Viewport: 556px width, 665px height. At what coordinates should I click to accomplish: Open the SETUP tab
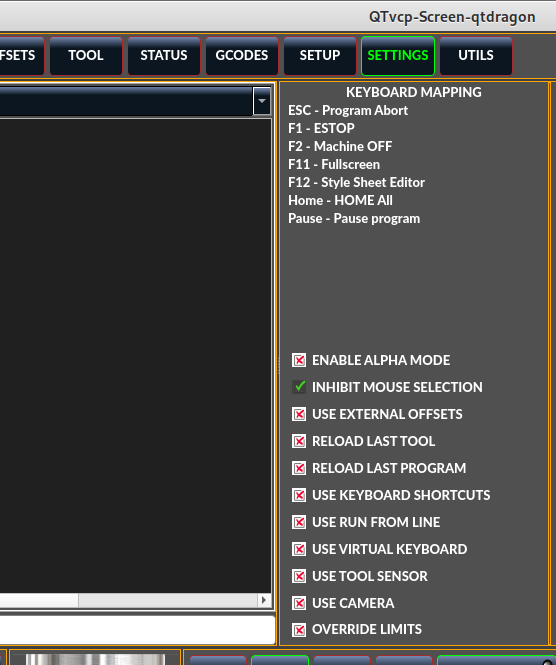pyautogui.click(x=320, y=56)
